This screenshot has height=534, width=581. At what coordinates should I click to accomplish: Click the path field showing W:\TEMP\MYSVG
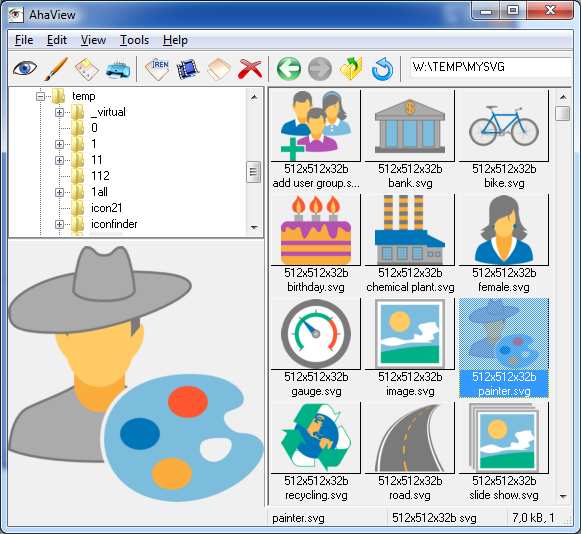491,67
